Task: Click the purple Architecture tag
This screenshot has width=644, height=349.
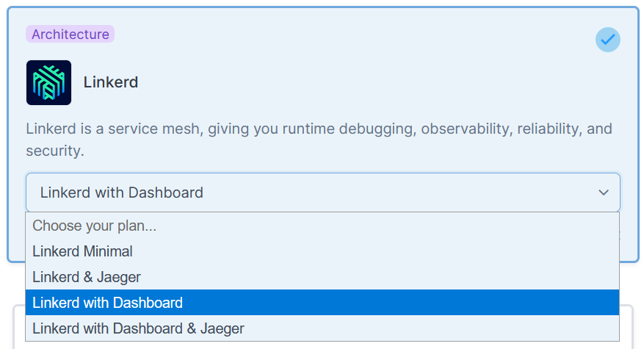Action: [x=70, y=34]
